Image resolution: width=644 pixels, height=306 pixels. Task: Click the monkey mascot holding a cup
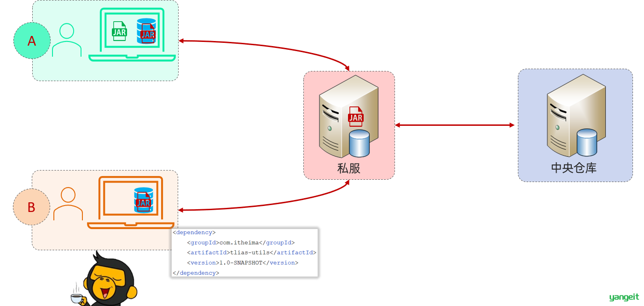pos(104,279)
